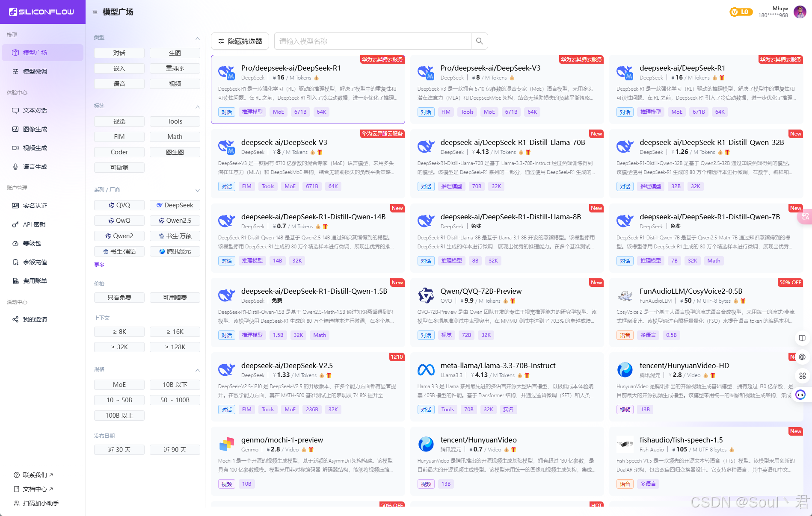Click the Math tag on DeepSeek-R1-Distill-Qwen-7B card
The width and height of the screenshot is (812, 516).
(714, 261)
